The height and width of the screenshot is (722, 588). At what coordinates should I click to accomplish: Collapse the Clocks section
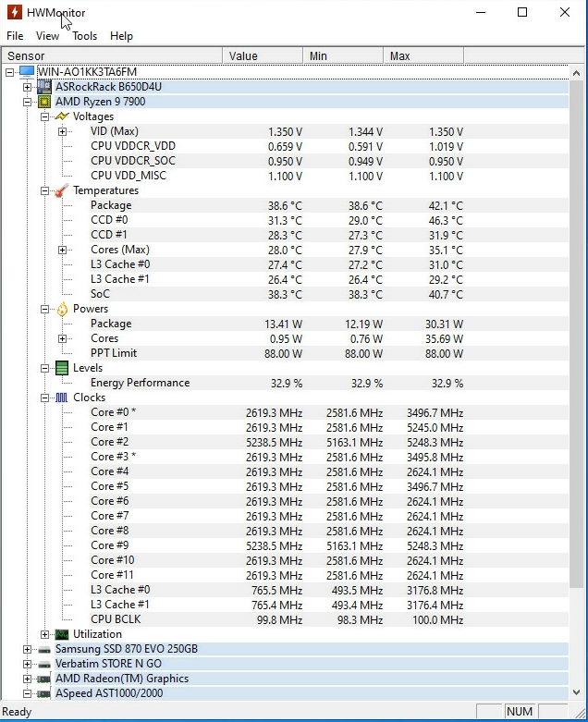pyautogui.click(x=44, y=398)
